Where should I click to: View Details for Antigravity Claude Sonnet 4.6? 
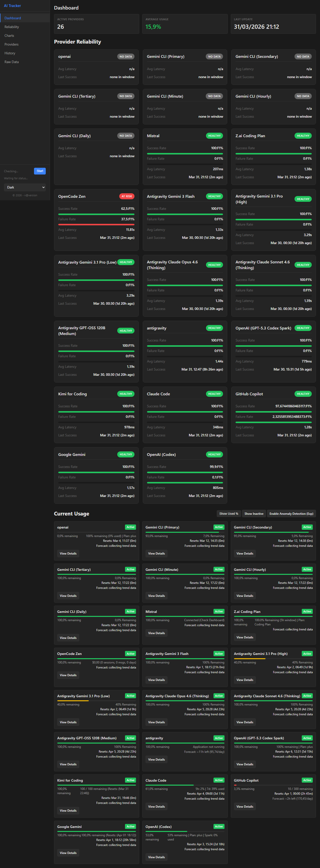(245, 722)
